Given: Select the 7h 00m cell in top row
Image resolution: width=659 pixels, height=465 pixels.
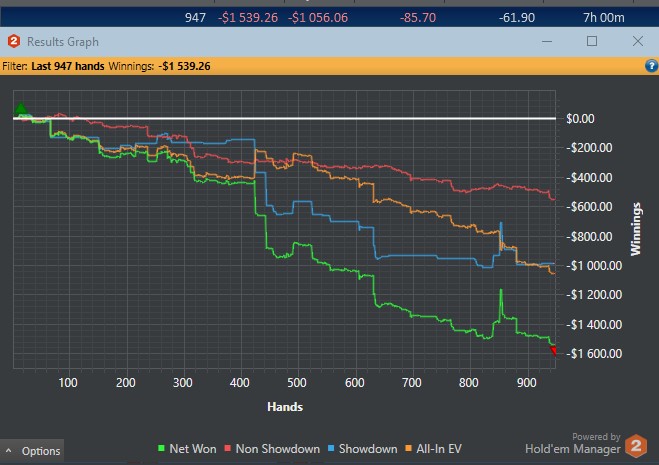Looking at the screenshot, I should pyautogui.click(x=604, y=18).
